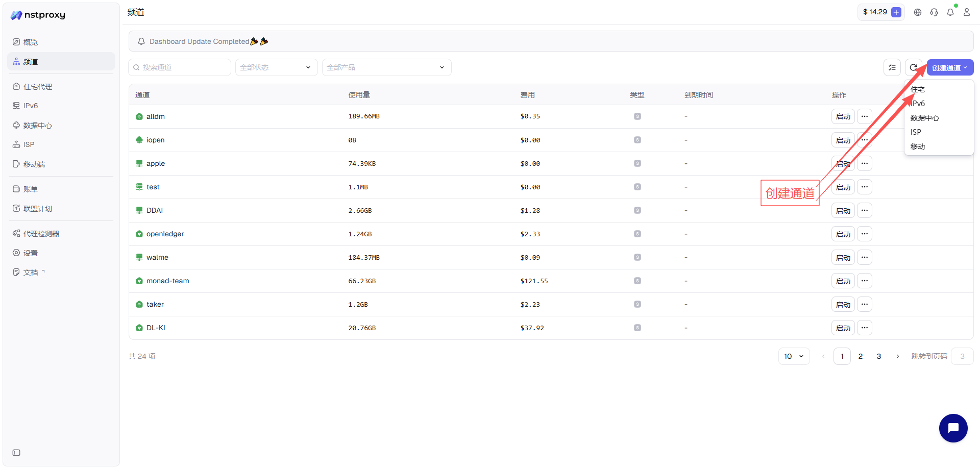Open the live chat bubble

click(953, 428)
